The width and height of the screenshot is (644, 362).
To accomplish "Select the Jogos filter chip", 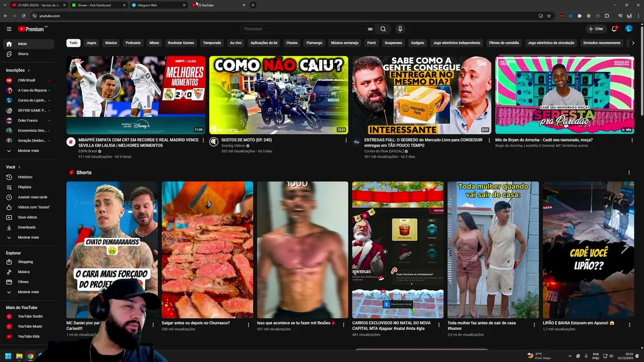I will click(x=91, y=43).
